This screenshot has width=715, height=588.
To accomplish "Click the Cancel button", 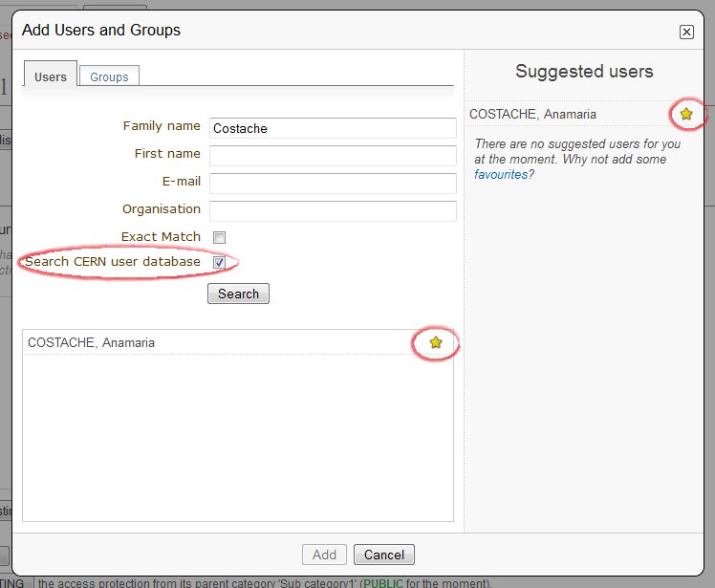I will 384,555.
